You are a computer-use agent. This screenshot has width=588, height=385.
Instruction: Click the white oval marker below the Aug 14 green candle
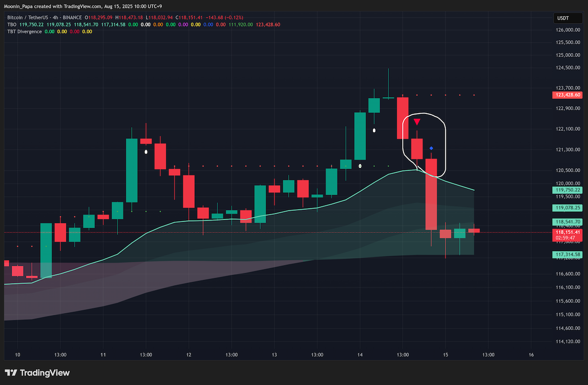[x=374, y=130]
